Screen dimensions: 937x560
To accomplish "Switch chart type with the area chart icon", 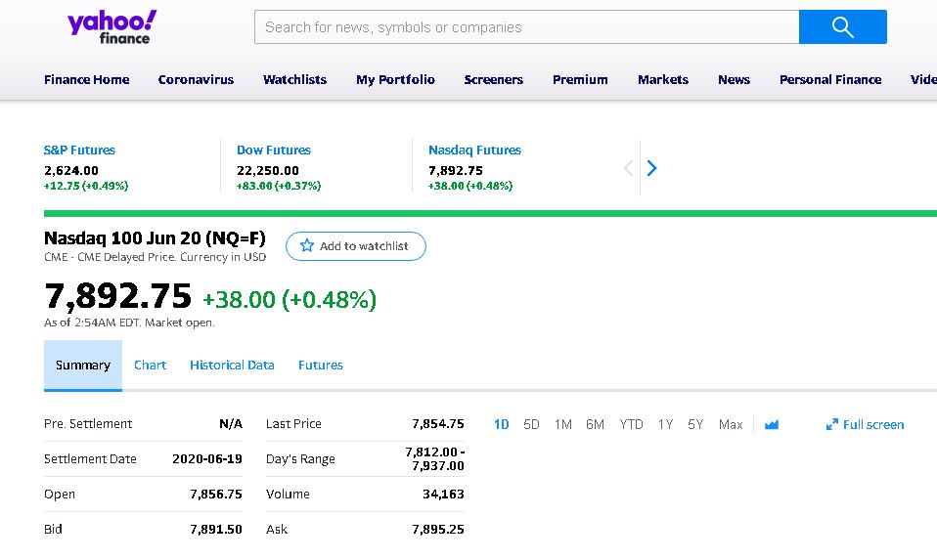I will pos(772,424).
